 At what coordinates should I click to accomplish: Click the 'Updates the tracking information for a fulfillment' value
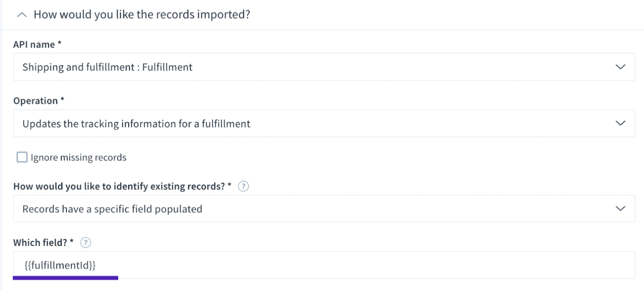point(136,124)
